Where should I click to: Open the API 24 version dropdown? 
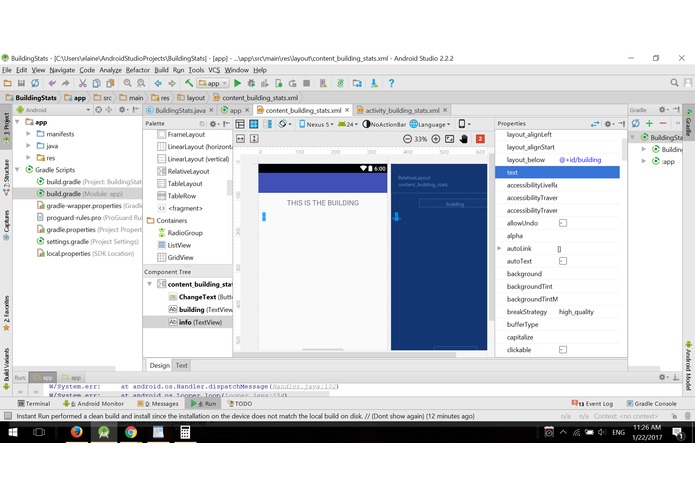click(348, 124)
